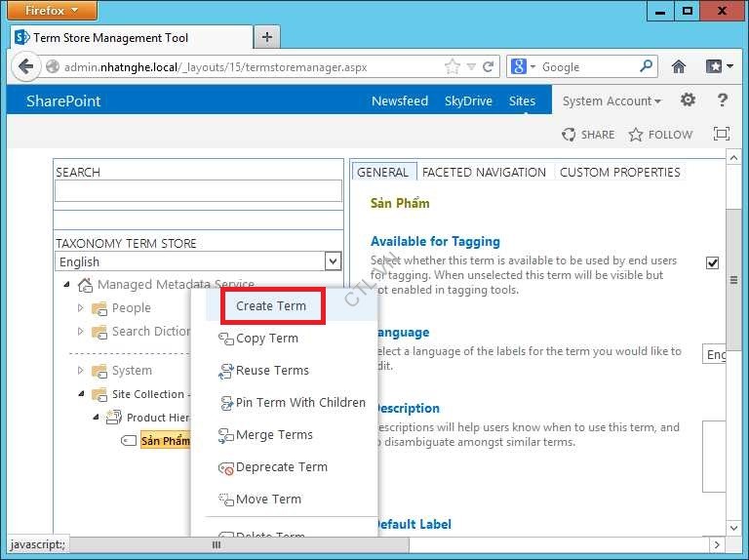The height and width of the screenshot is (560, 749).
Task: Click the focus on content icon
Action: click(x=721, y=135)
